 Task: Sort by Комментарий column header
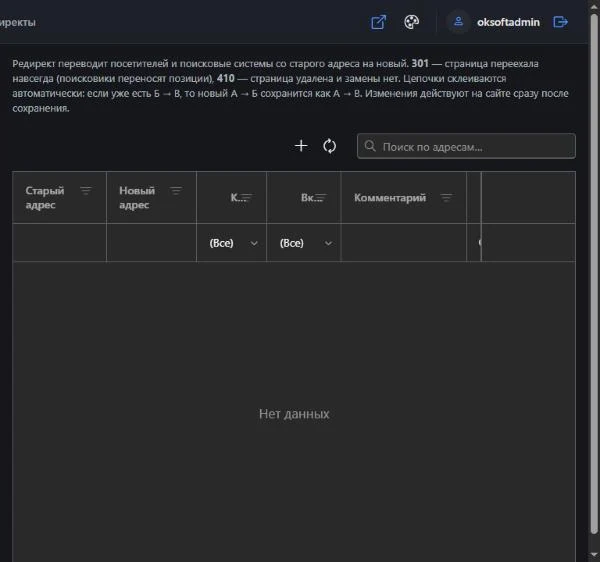390,198
